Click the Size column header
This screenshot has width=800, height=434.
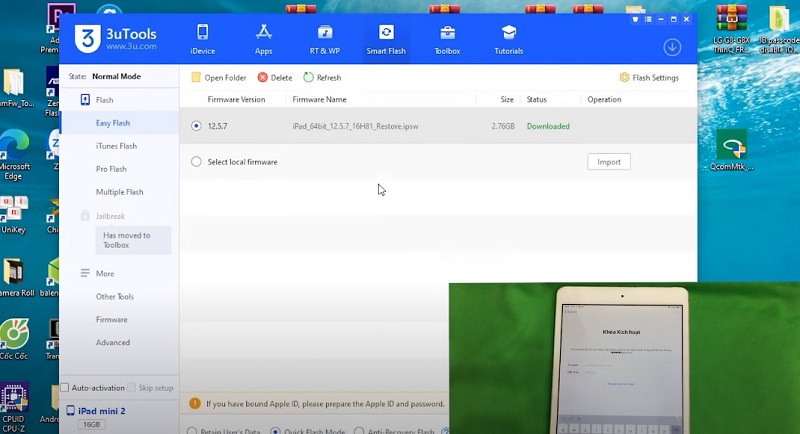pyautogui.click(x=507, y=99)
